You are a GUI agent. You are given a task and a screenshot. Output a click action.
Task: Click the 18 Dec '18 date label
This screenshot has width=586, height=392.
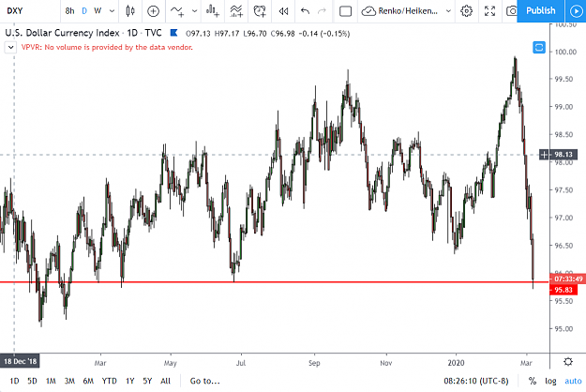point(21,361)
